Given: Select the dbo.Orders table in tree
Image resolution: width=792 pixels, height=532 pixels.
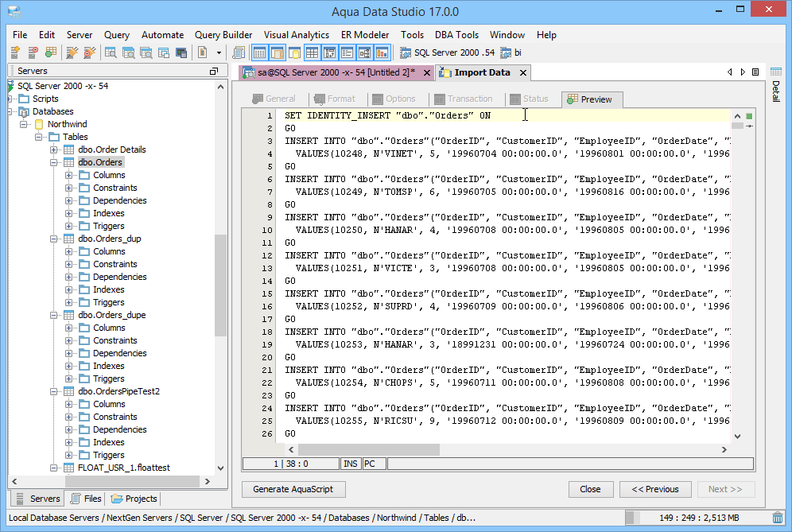Looking at the screenshot, I should (x=100, y=162).
